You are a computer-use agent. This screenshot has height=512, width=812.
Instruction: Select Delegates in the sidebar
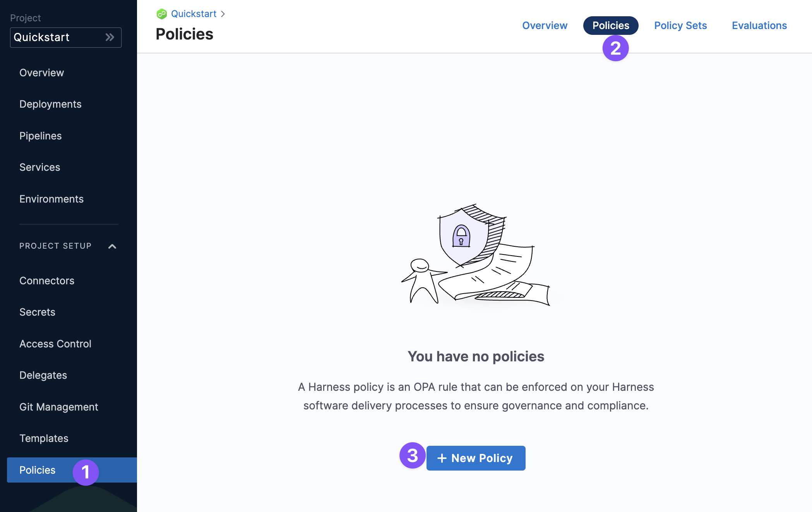43,375
